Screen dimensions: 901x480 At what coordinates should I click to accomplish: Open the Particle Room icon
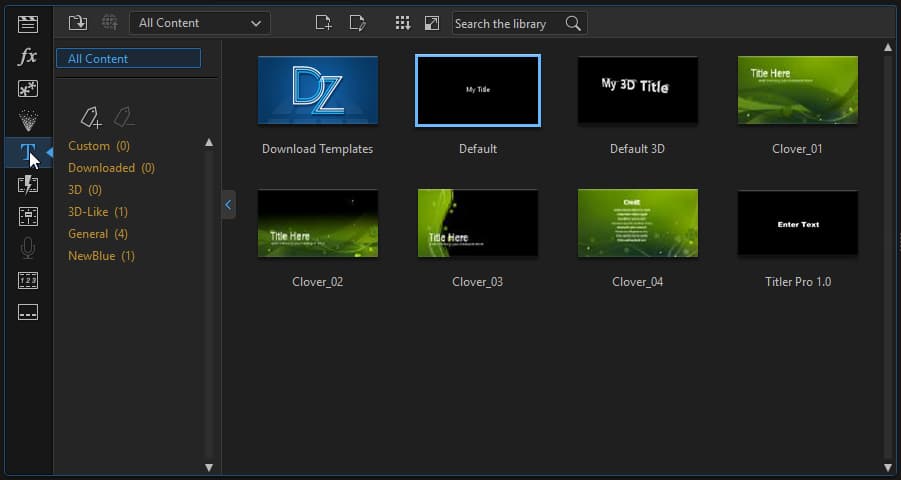click(28, 121)
